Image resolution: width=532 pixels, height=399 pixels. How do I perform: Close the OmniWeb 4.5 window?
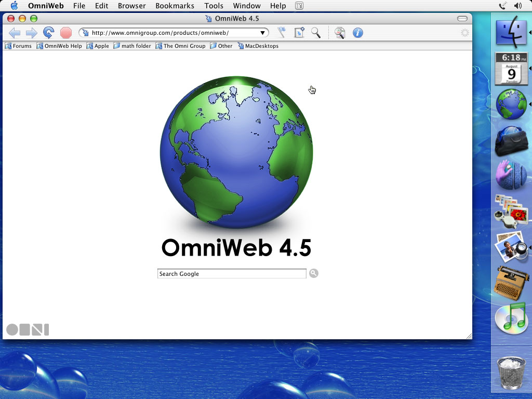11,19
